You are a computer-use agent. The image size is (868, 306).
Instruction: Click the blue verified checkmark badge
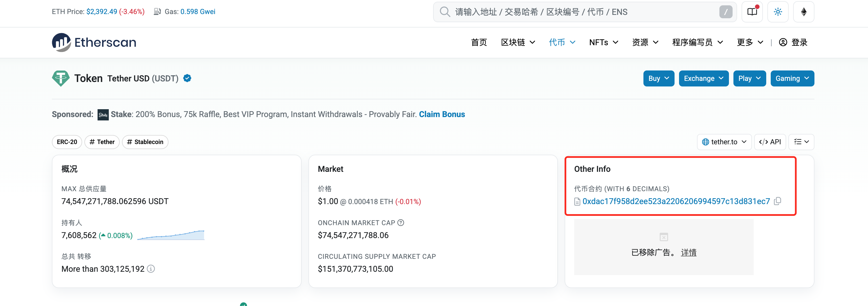coord(187,78)
